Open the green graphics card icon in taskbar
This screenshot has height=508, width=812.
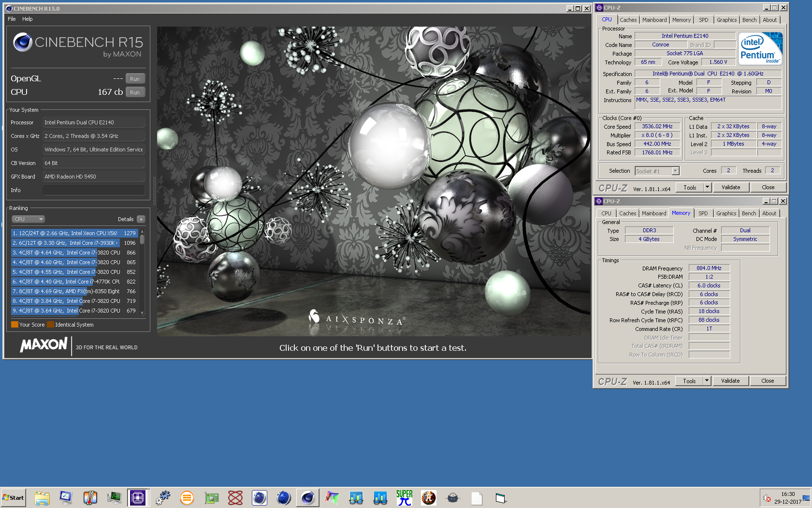(x=211, y=498)
